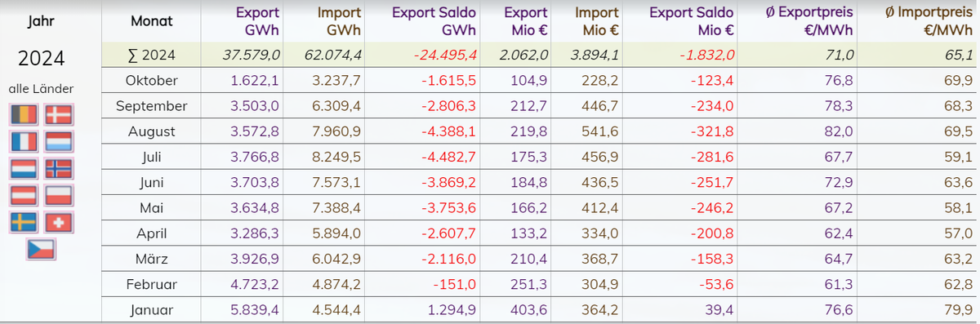The width and height of the screenshot is (980, 324).
Task: Select the Denmark flag icon
Action: click(x=58, y=115)
